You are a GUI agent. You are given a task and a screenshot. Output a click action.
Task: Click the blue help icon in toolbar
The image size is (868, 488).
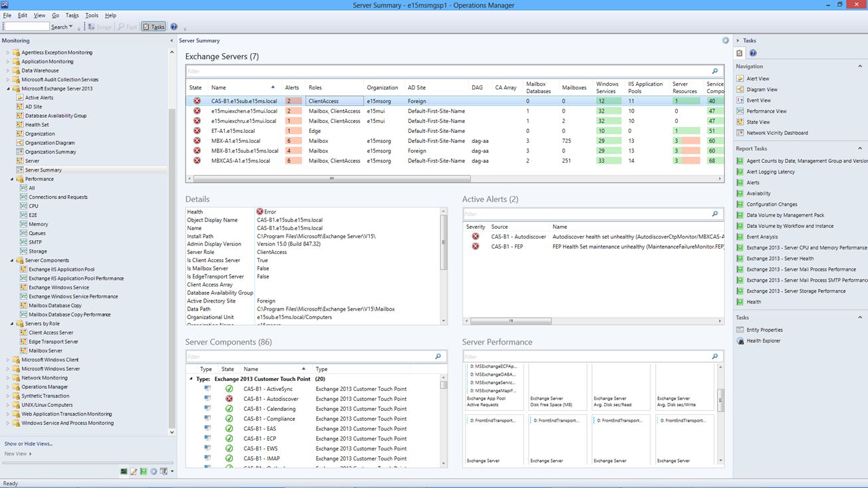174,27
